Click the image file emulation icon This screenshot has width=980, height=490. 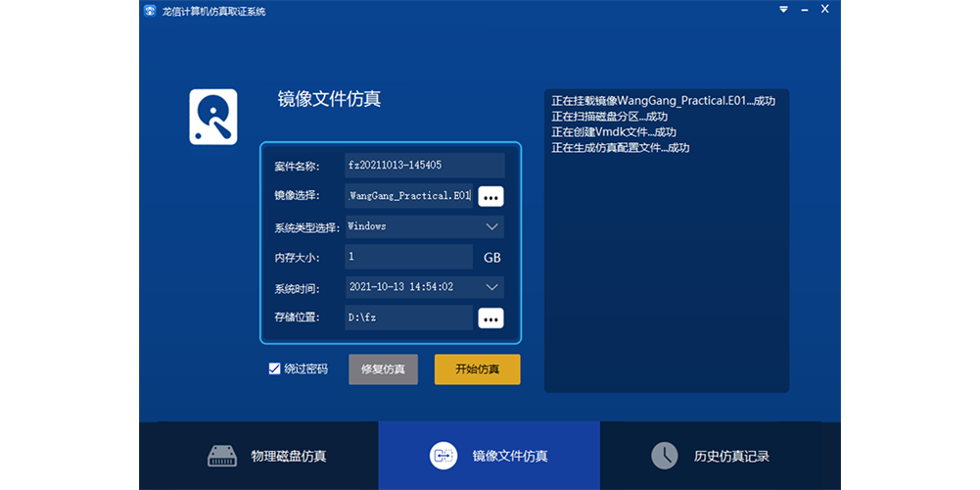click(443, 456)
